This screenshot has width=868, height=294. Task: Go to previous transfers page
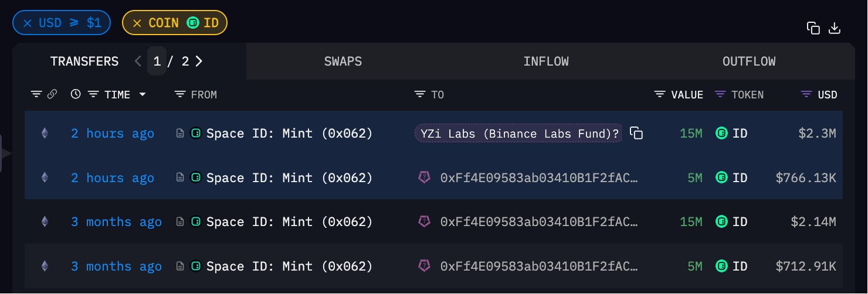[x=138, y=61]
